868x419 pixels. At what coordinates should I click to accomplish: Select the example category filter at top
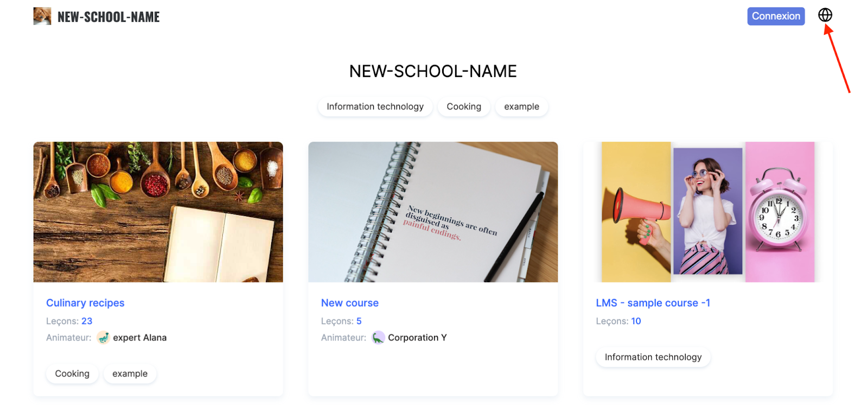[521, 106]
